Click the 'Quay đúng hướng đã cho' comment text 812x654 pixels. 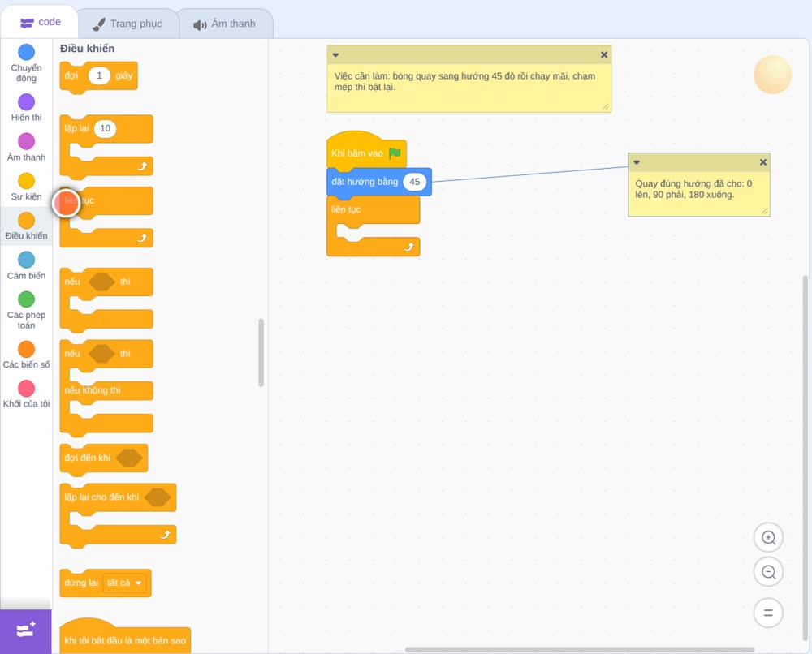[693, 189]
